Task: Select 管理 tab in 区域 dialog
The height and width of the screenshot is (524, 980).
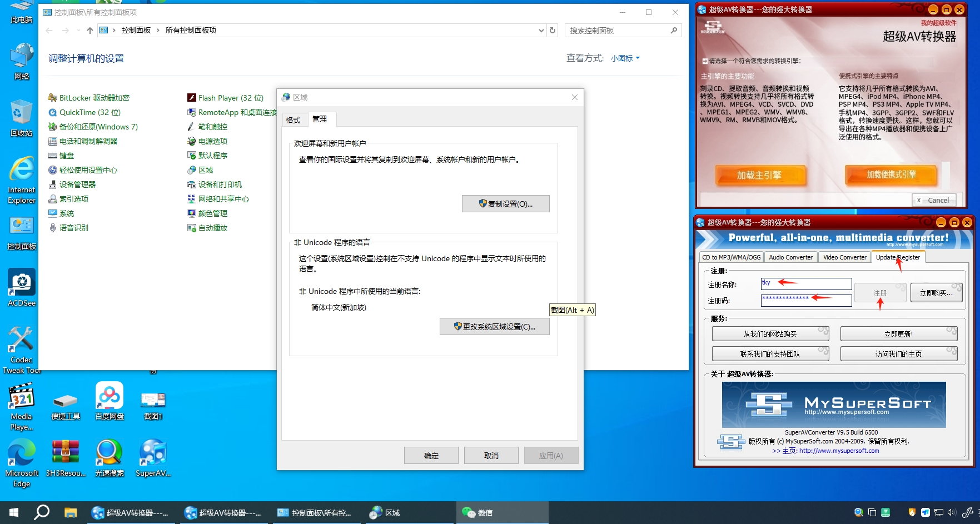Action: point(320,119)
